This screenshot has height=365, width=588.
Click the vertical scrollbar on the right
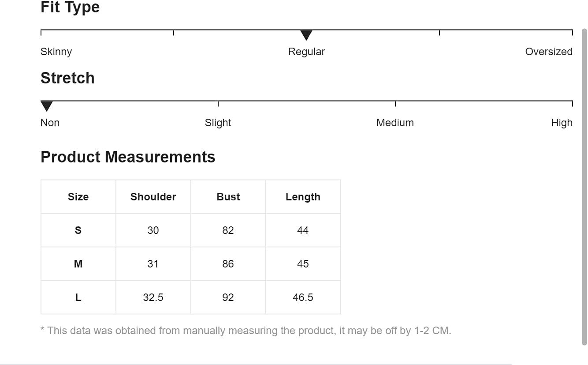click(584, 185)
